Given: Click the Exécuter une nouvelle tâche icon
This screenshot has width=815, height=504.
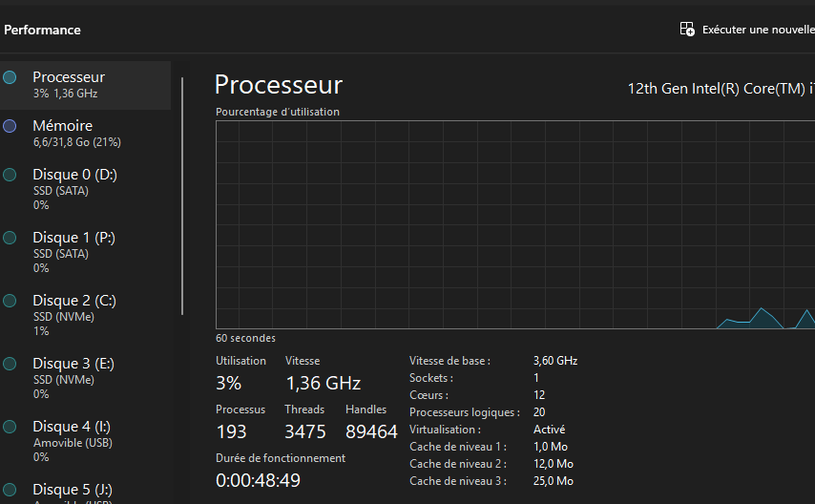Looking at the screenshot, I should click(687, 30).
